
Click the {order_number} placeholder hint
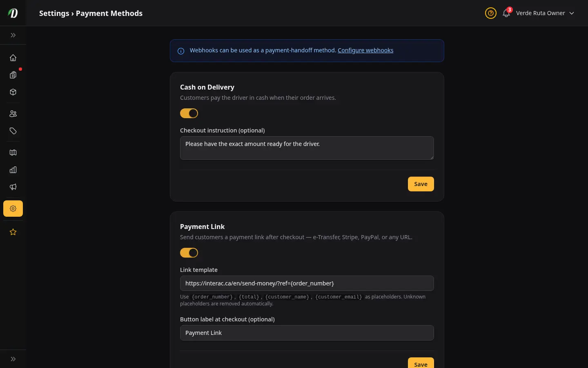click(x=212, y=297)
